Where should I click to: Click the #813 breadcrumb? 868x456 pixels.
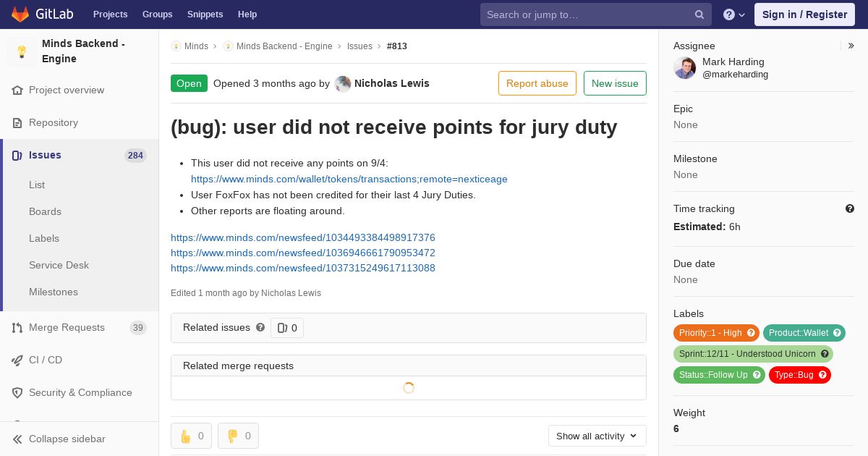(397, 46)
